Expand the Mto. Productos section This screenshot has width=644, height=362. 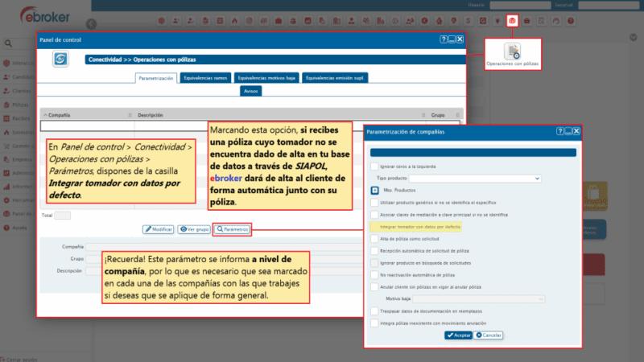[374, 191]
